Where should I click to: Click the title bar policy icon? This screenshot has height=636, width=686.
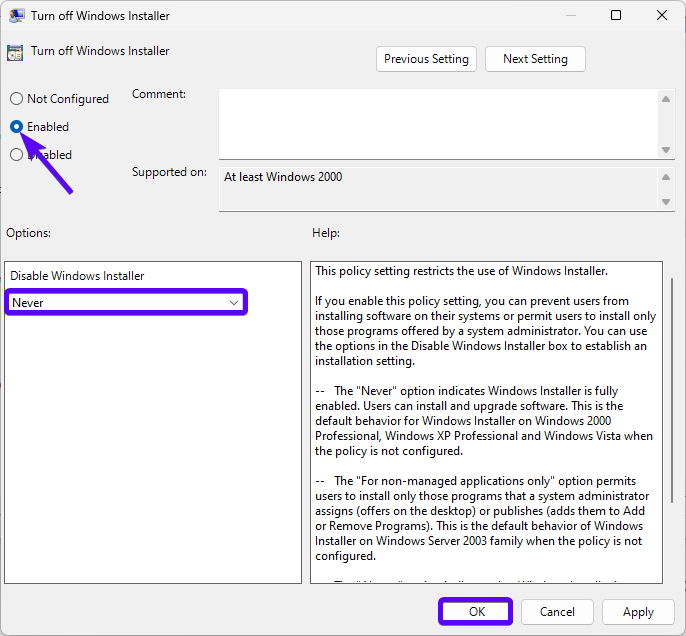tap(16, 16)
